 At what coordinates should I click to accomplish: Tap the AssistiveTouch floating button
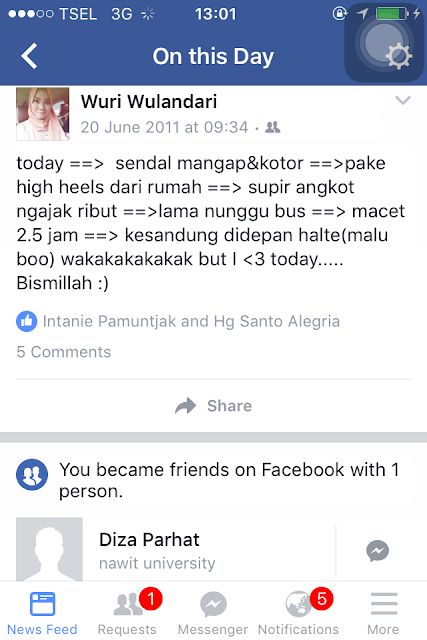pyautogui.click(x=384, y=43)
